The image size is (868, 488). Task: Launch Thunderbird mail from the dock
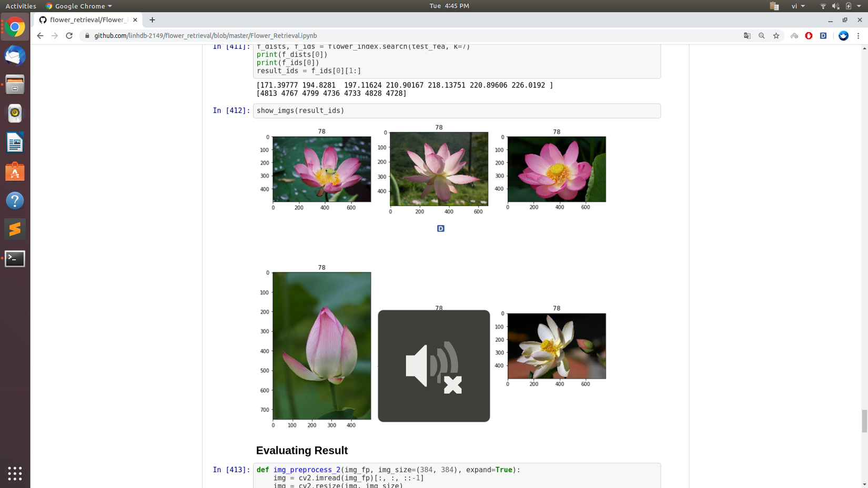click(15, 56)
